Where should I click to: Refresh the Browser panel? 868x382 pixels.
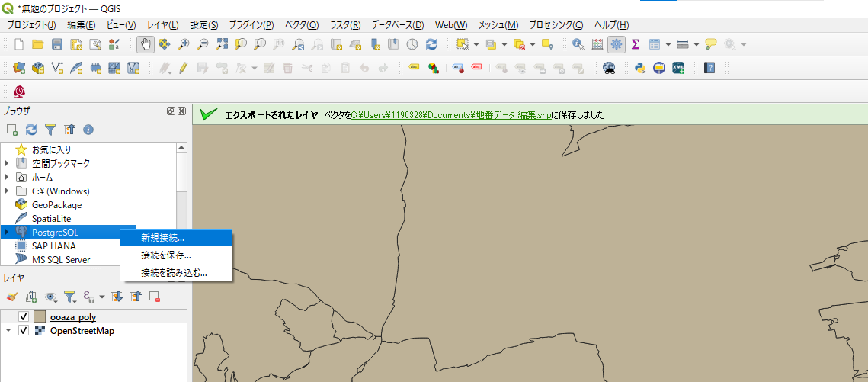coord(31,130)
